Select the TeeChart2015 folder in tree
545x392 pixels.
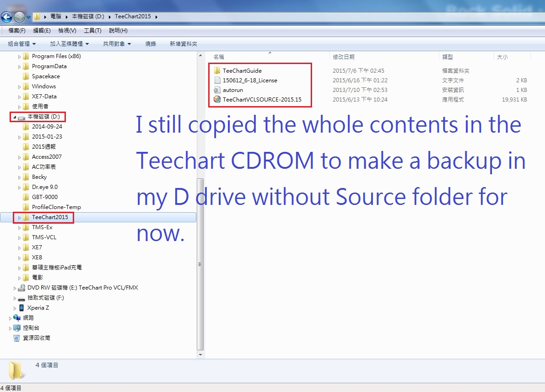[x=46, y=218]
